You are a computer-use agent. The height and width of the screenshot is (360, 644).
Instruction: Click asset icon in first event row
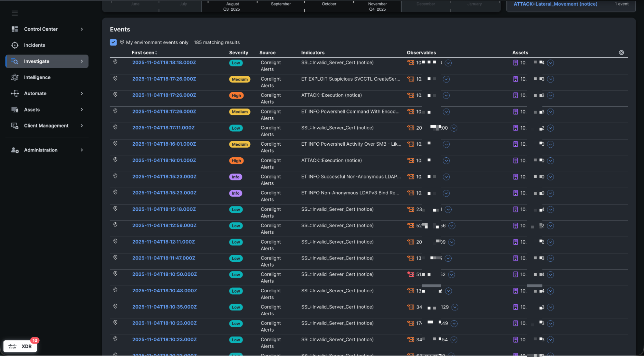515,63
